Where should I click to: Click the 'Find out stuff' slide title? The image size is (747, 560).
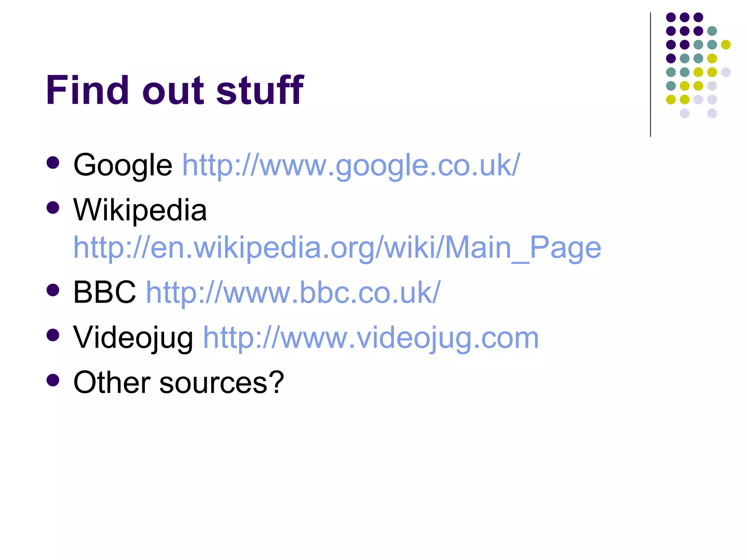174,90
